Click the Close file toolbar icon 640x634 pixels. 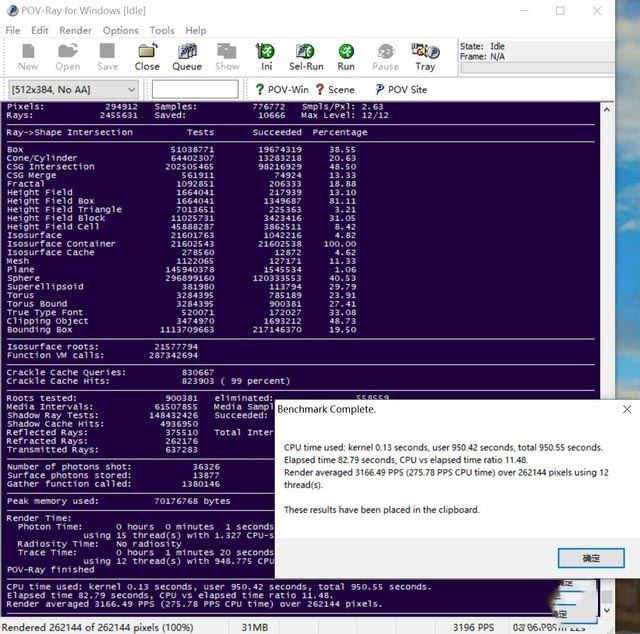pyautogui.click(x=147, y=57)
